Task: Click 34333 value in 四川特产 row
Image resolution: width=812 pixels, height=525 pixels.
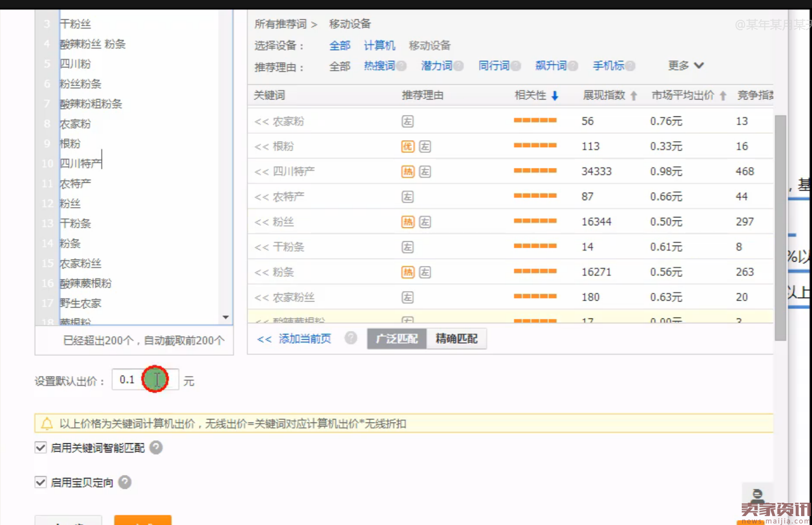Action: pyautogui.click(x=596, y=171)
